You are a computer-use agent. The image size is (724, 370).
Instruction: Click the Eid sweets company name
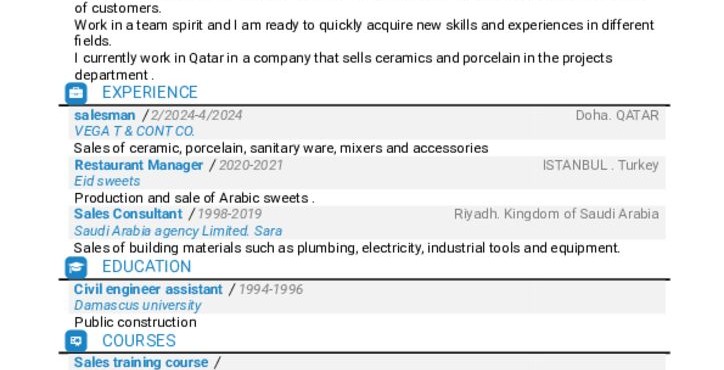click(107, 181)
